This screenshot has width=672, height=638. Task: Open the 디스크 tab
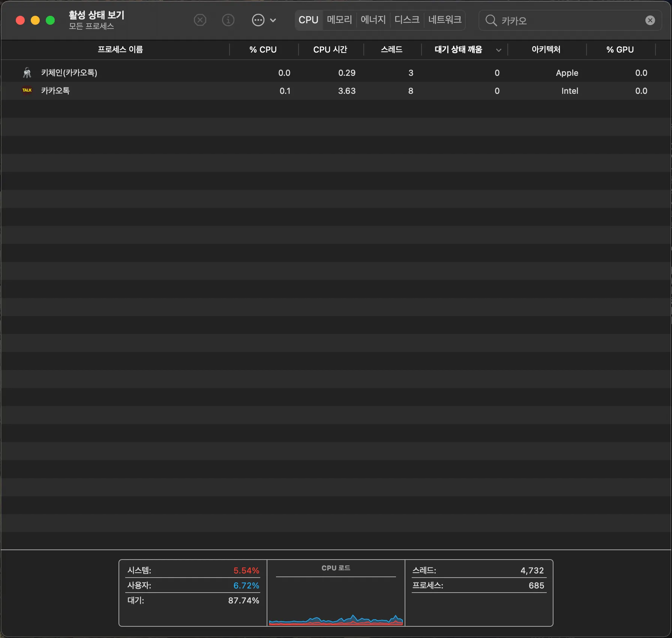406,20
